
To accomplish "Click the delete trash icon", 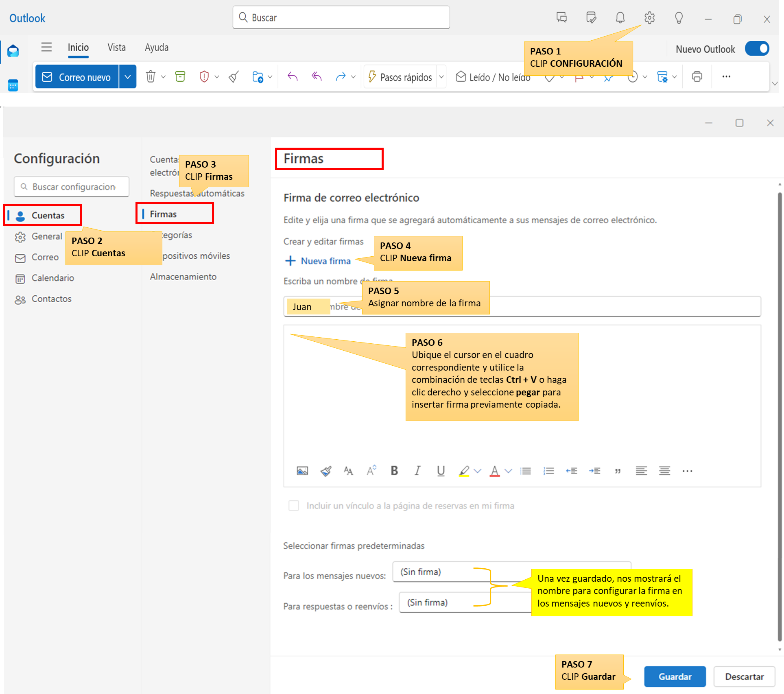I will [x=151, y=76].
